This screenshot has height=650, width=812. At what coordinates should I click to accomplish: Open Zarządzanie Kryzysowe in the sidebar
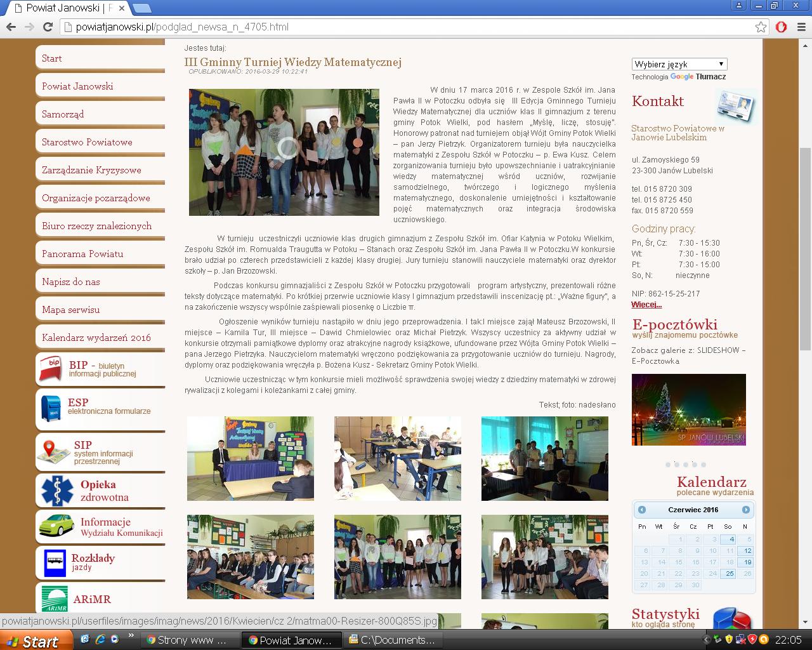click(x=91, y=170)
